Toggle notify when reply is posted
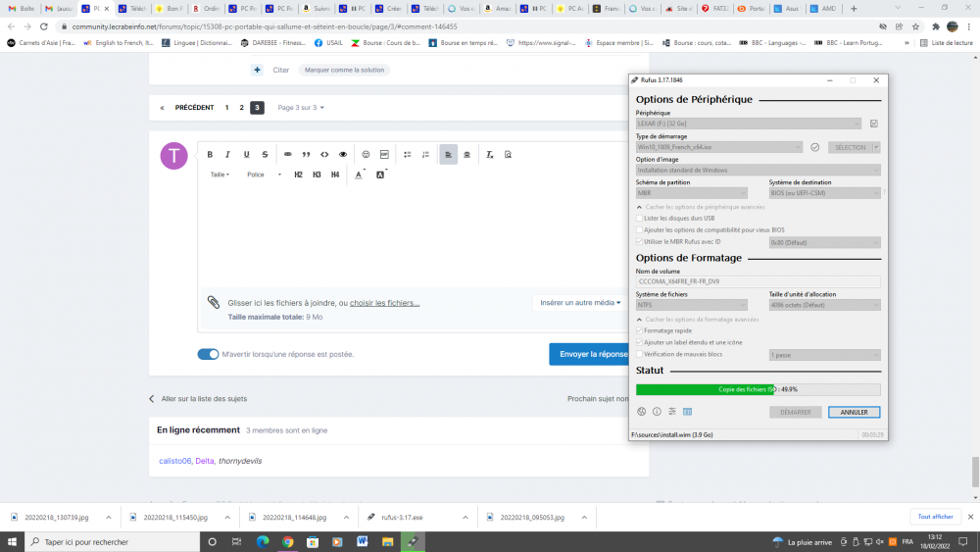Image resolution: width=980 pixels, height=552 pixels. [x=208, y=354]
